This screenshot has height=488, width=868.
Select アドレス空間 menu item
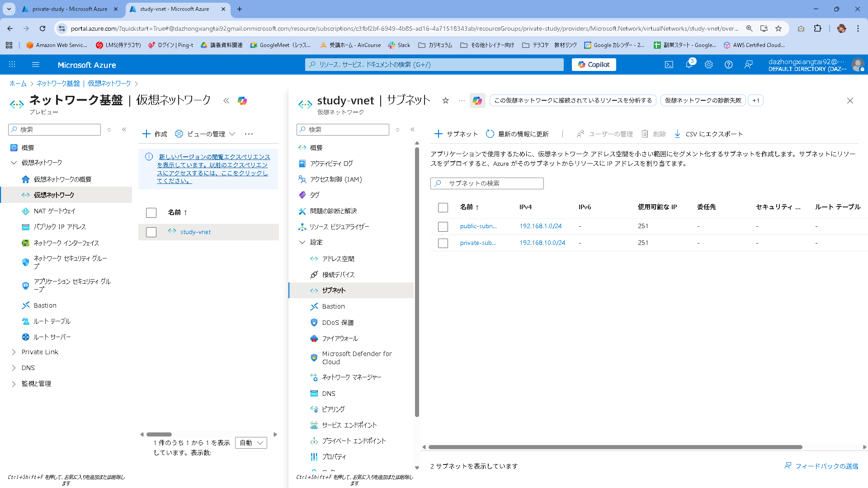tap(338, 259)
